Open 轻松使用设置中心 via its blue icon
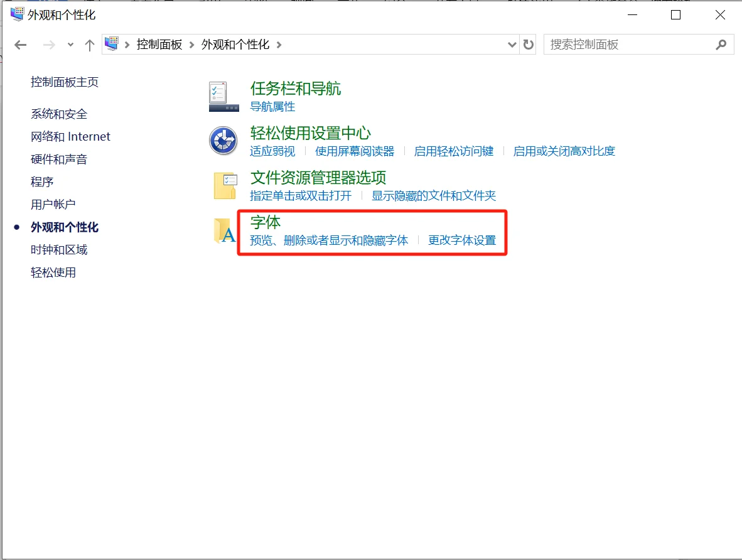Image resolution: width=742 pixels, height=560 pixels. tap(223, 141)
